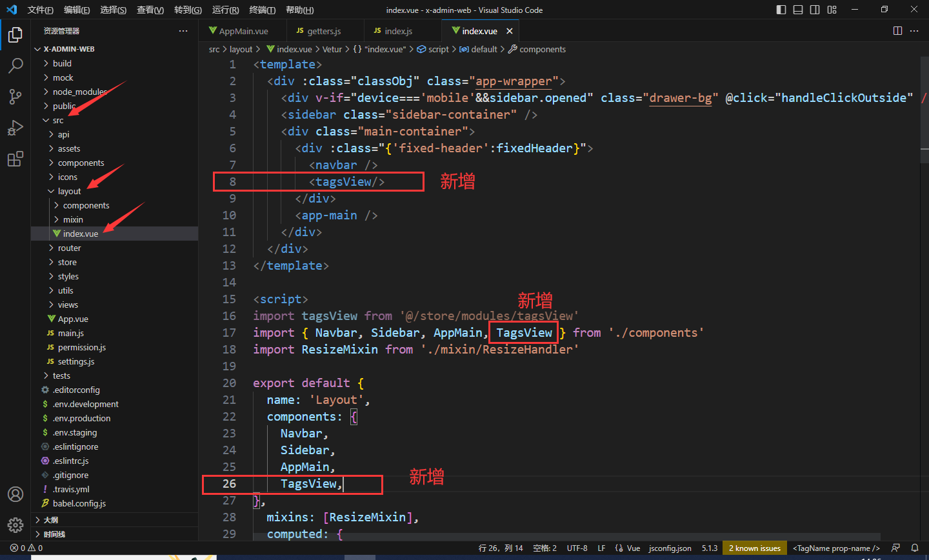The width and height of the screenshot is (929, 560).
Task: Open the 运行(R) menu
Action: [225, 10]
